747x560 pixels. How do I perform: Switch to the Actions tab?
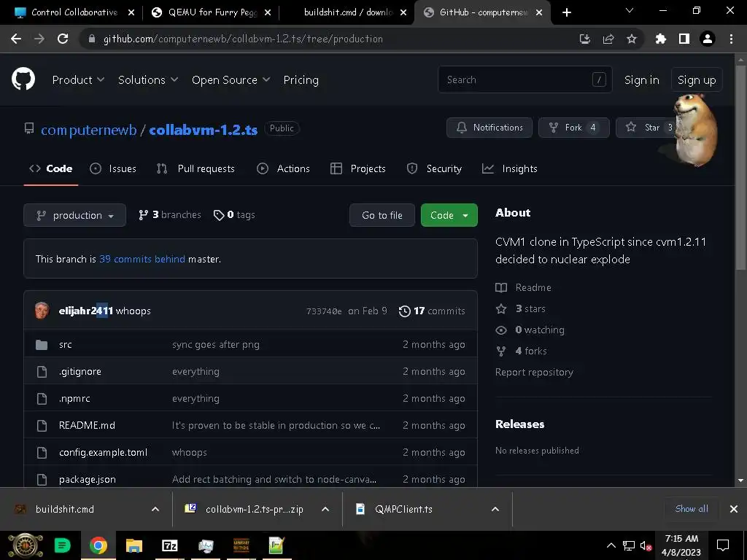pos(284,168)
